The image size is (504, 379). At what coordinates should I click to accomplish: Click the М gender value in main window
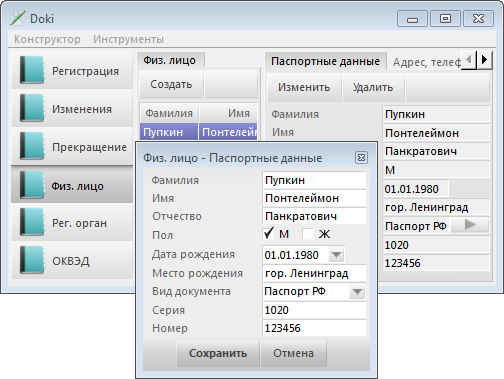click(x=436, y=170)
